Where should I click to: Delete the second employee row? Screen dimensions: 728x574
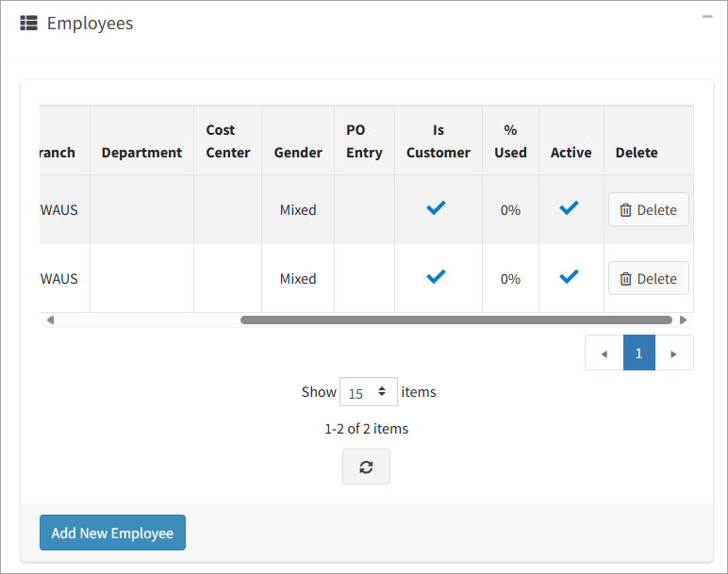click(648, 278)
